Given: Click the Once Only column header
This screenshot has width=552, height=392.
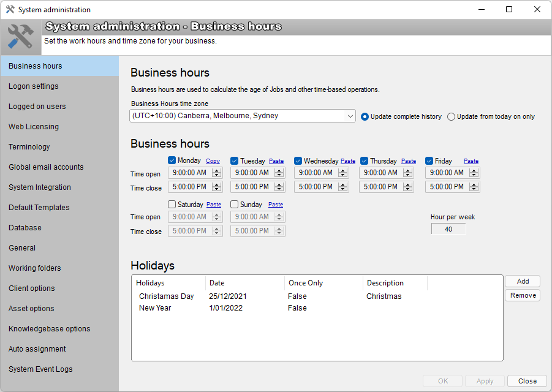Looking at the screenshot, I should pos(323,283).
